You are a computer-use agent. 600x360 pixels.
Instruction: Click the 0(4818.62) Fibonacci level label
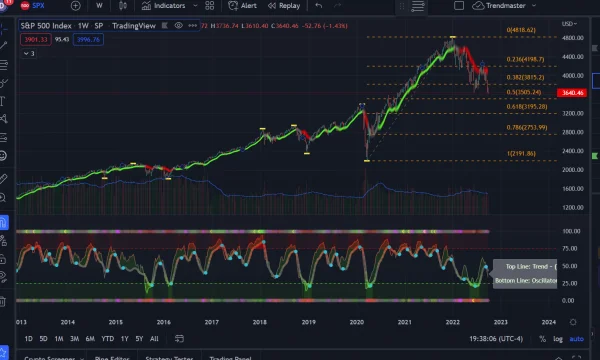tap(521, 30)
